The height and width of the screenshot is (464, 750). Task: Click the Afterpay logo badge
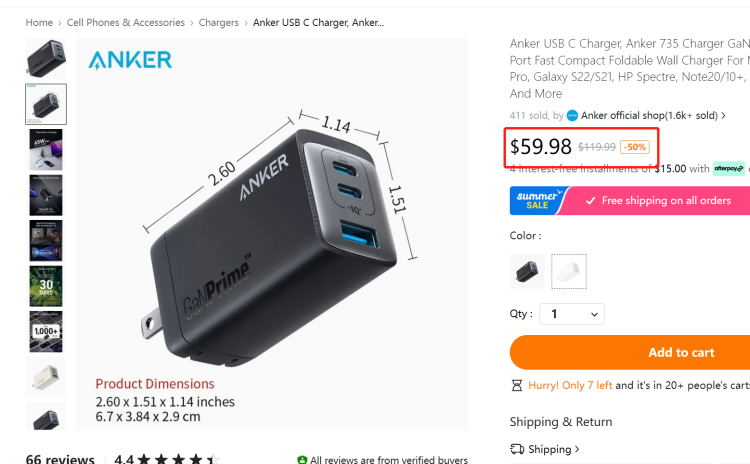click(728, 168)
